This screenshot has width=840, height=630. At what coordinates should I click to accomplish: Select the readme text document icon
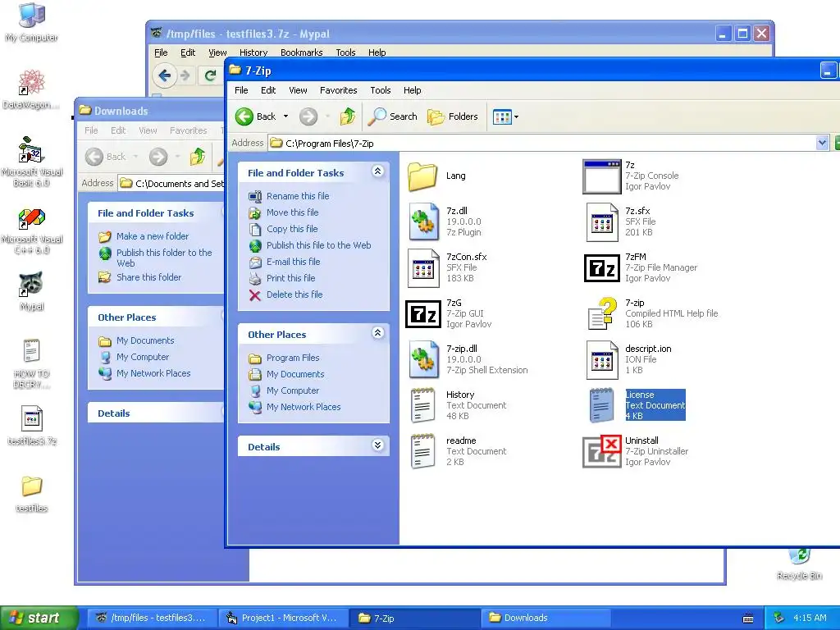[x=422, y=452]
